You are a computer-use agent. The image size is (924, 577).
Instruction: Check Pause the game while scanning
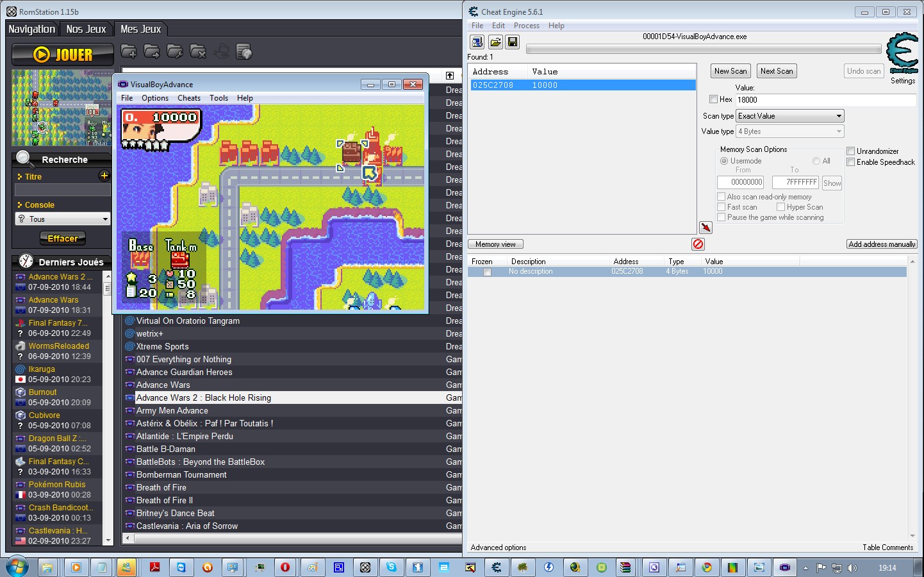[x=721, y=217]
